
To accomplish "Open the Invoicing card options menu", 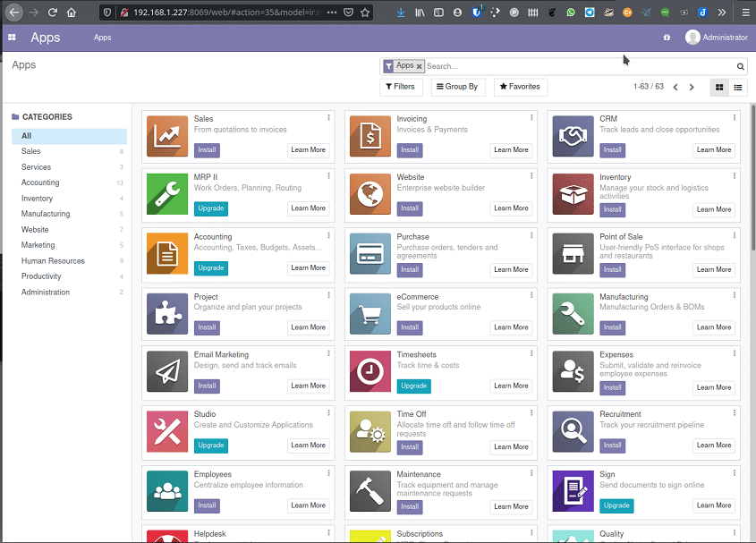I will click(x=531, y=118).
